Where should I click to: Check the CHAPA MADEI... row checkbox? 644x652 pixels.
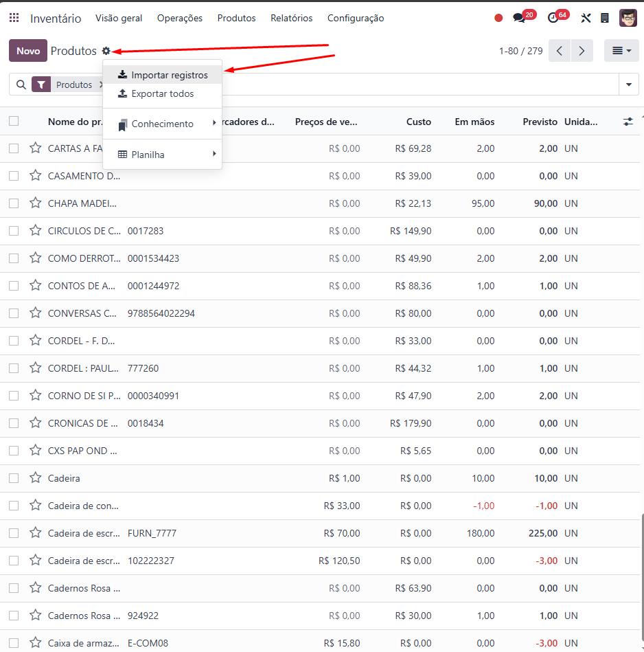pyautogui.click(x=14, y=203)
